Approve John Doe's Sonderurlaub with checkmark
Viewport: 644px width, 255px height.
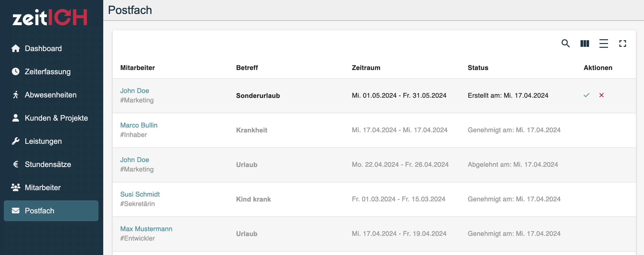(x=586, y=95)
